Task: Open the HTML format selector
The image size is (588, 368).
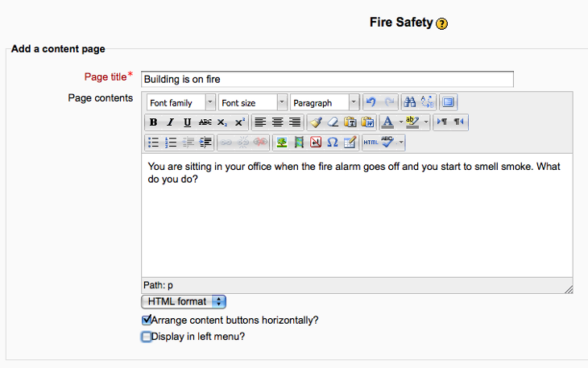Action: (184, 302)
